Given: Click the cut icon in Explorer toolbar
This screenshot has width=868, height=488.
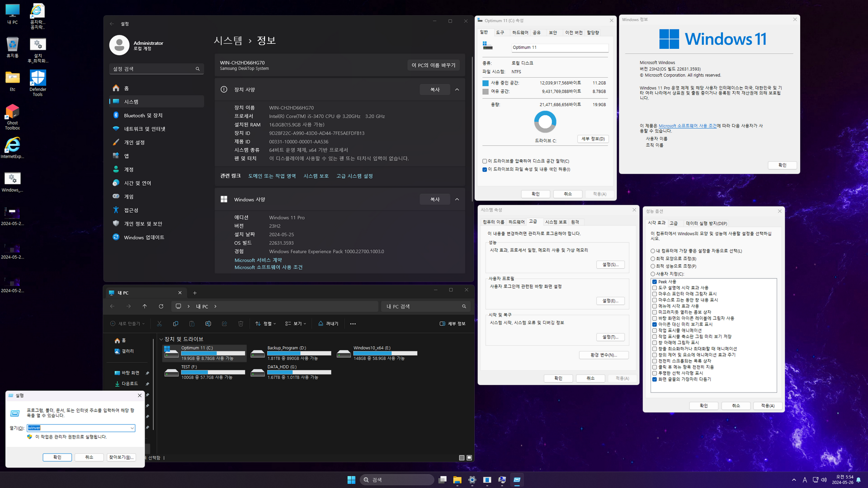Looking at the screenshot, I should pos(159,324).
